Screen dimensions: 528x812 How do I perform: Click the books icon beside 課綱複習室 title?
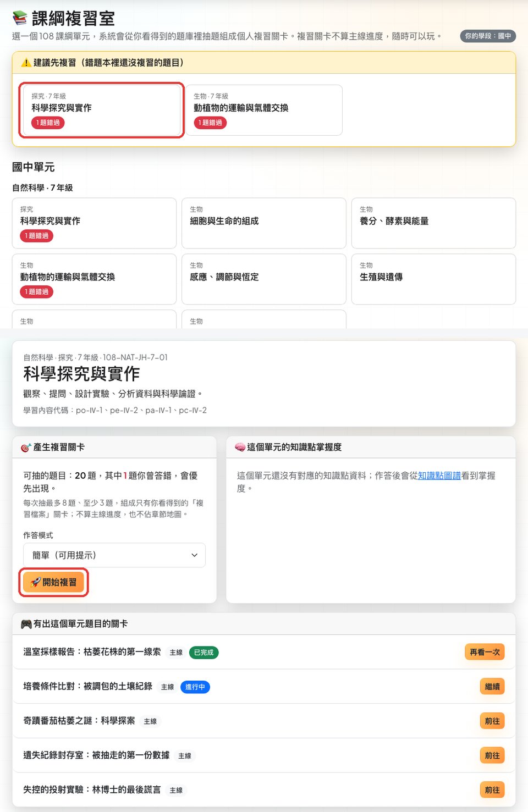click(20, 18)
